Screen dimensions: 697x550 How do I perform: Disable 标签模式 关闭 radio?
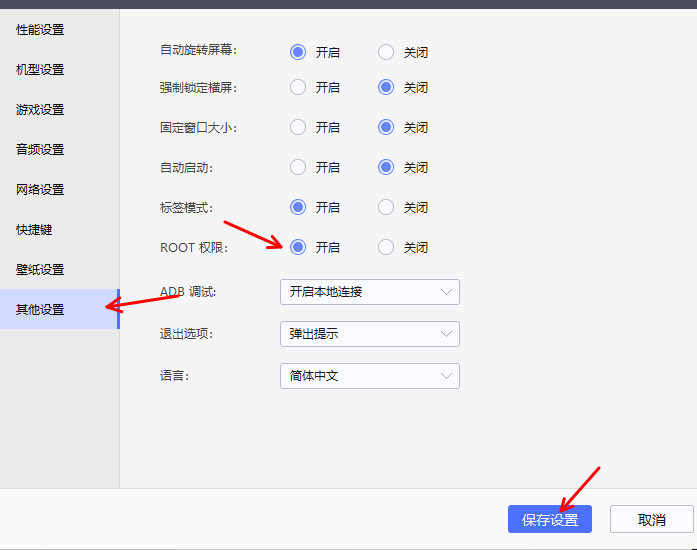[386, 207]
